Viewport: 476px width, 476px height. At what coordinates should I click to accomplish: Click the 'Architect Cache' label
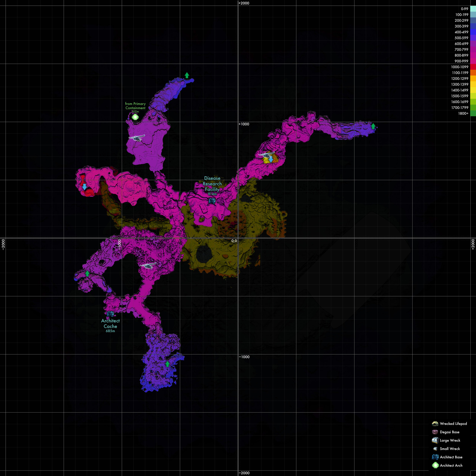(110, 323)
